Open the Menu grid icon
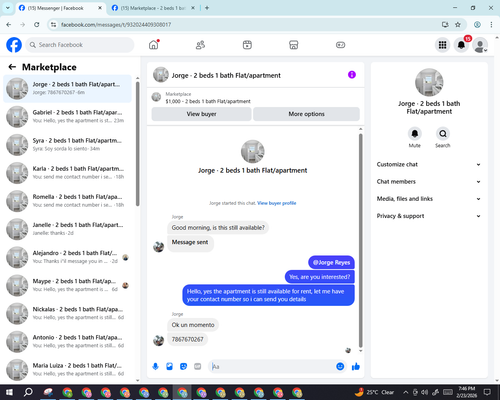Viewport: 500px width, 400px height. coord(442,45)
